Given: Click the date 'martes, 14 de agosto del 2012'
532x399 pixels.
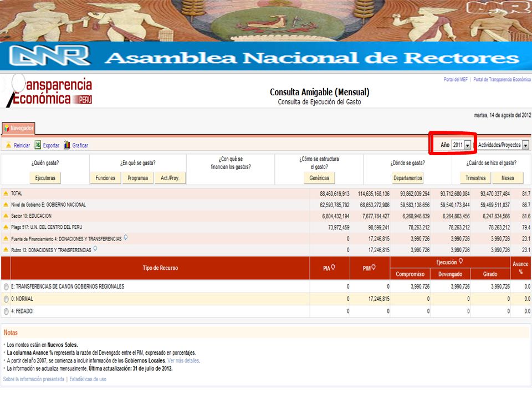Looking at the screenshot, I should pyautogui.click(x=503, y=115).
